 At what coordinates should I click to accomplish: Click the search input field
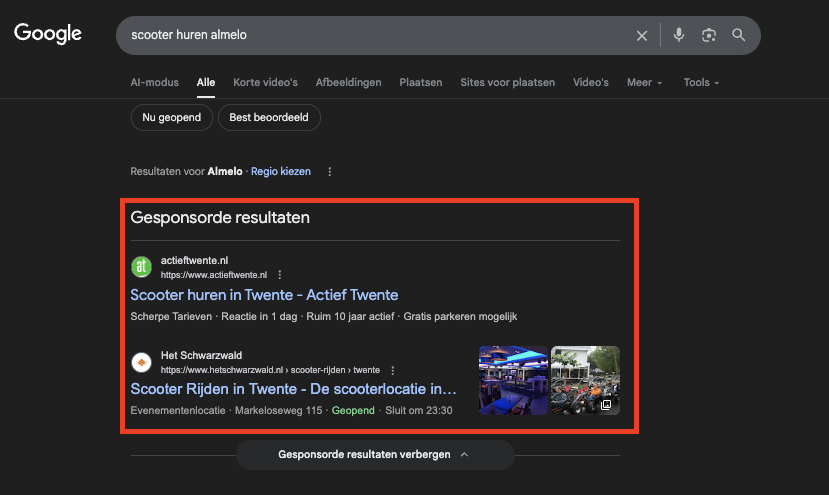pos(370,35)
